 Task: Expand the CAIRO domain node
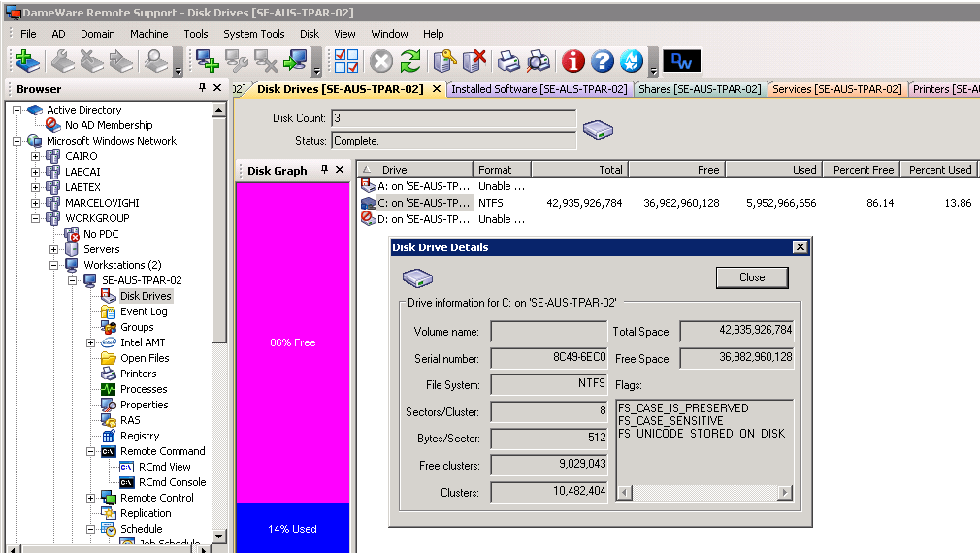[36, 156]
